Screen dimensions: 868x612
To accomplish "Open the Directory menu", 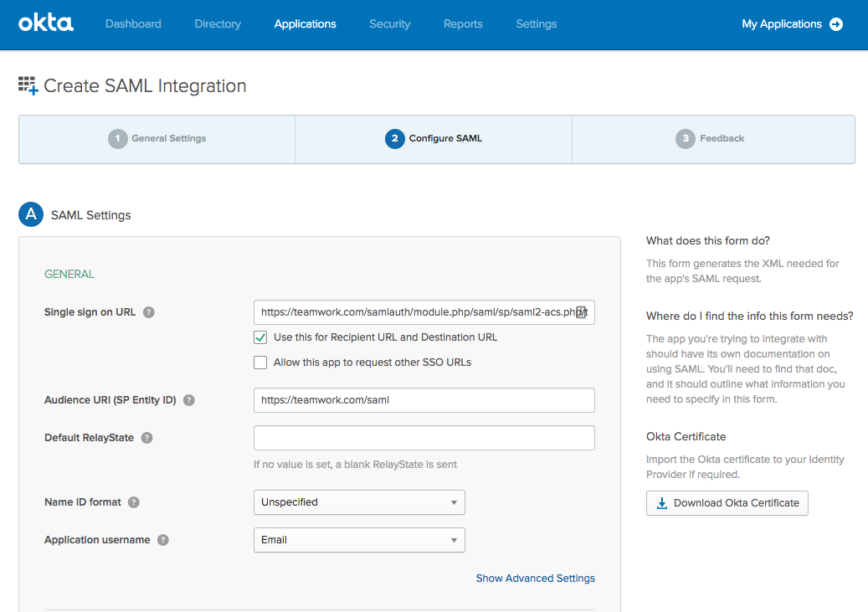I will pyautogui.click(x=218, y=23).
